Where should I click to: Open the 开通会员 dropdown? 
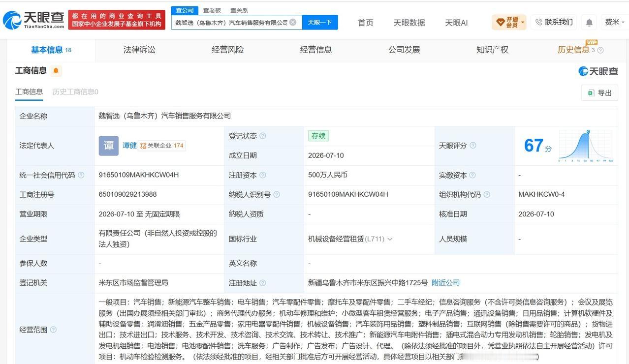(x=509, y=22)
